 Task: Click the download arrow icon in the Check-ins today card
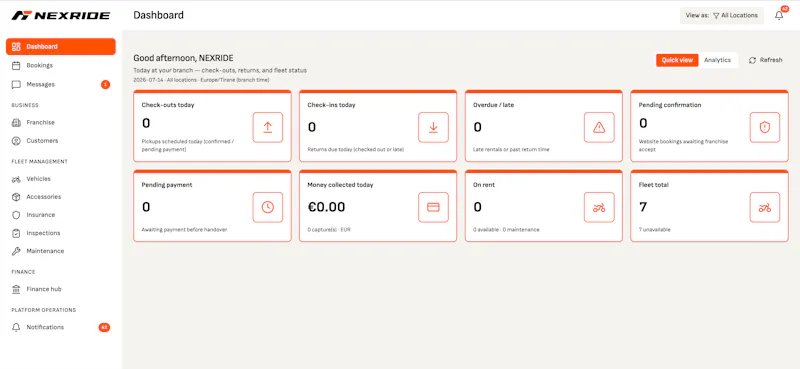coord(433,128)
